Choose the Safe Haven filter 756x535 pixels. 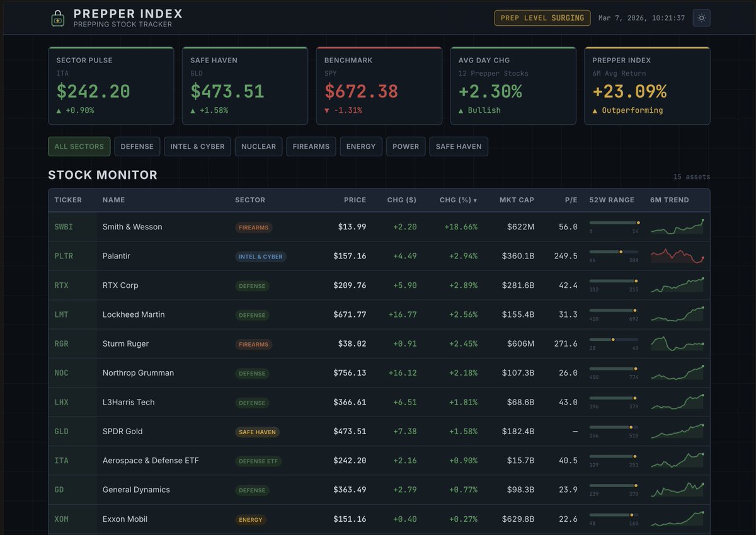(458, 147)
